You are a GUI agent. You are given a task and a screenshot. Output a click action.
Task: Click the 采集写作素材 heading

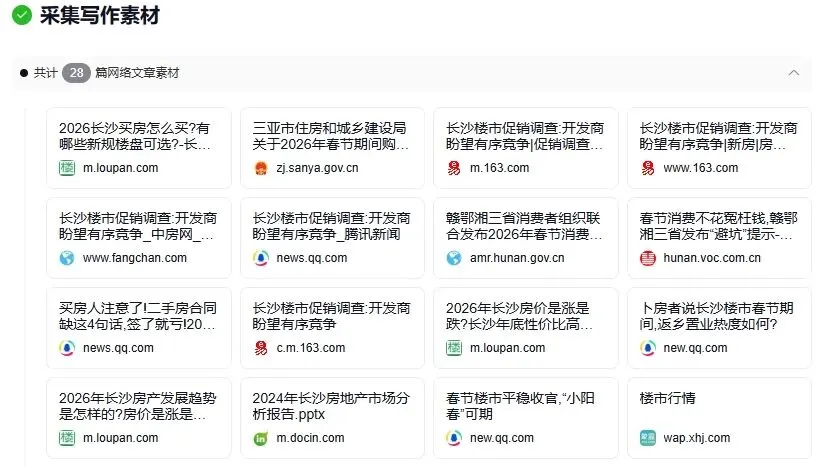(100, 15)
